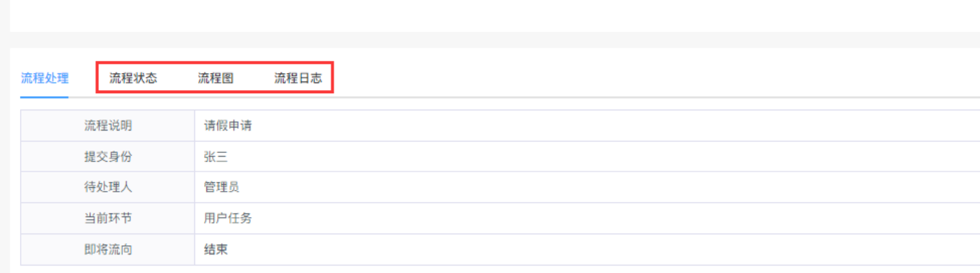Show the 流程日志 tab
Viewport: 980px width, 273px height.
point(298,78)
